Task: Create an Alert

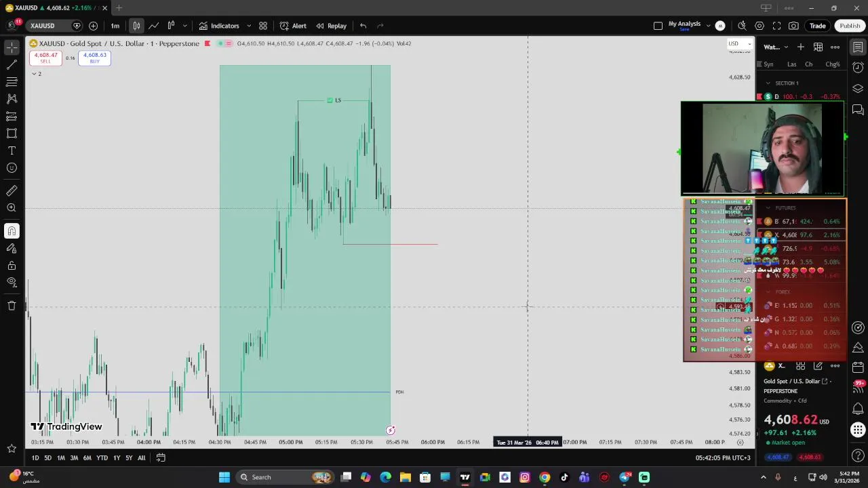Action: [x=293, y=26]
